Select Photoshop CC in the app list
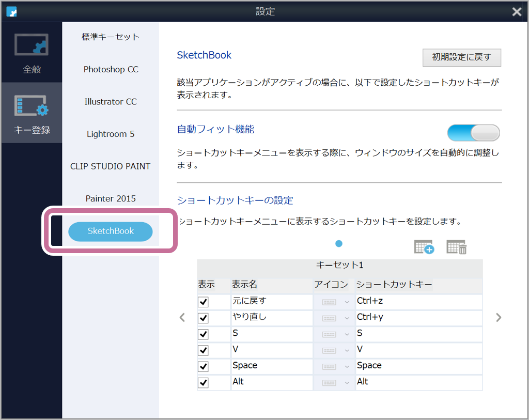 (x=111, y=69)
